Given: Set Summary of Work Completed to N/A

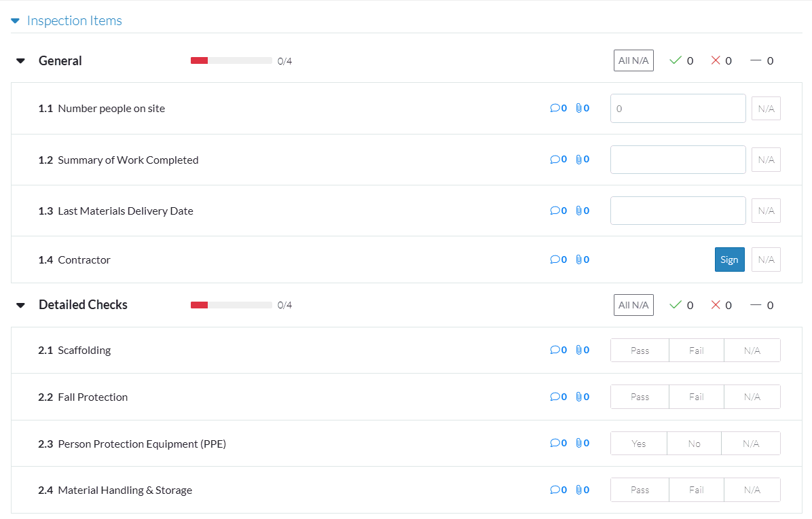Looking at the screenshot, I should tap(766, 160).
